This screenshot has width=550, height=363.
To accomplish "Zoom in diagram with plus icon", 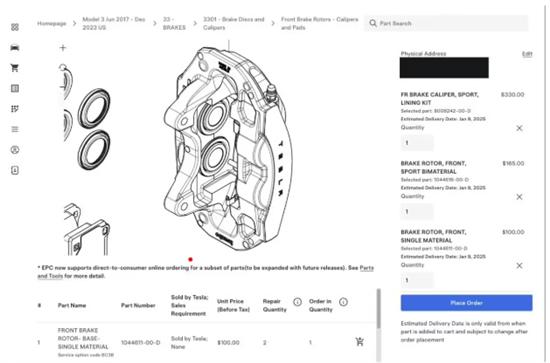I will coord(63,48).
